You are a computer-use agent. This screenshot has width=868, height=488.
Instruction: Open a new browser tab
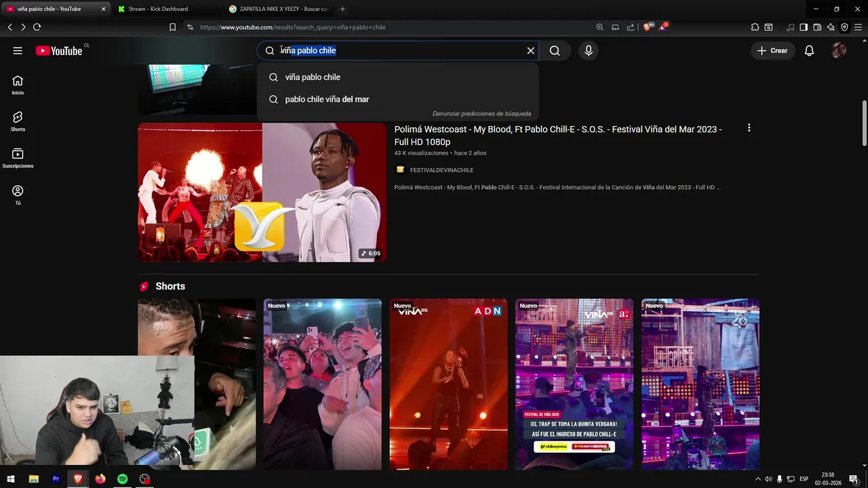[x=342, y=9]
